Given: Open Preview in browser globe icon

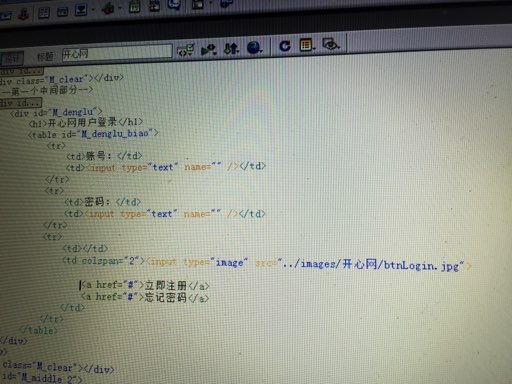Looking at the screenshot, I should [x=254, y=47].
